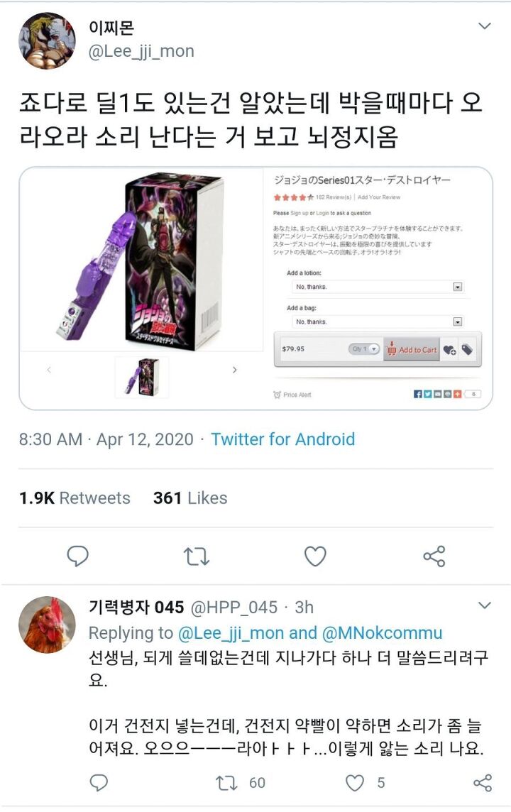Reply to HPP_045's comment
Image resolution: width=511 pixels, height=812 pixels.
[x=99, y=782]
